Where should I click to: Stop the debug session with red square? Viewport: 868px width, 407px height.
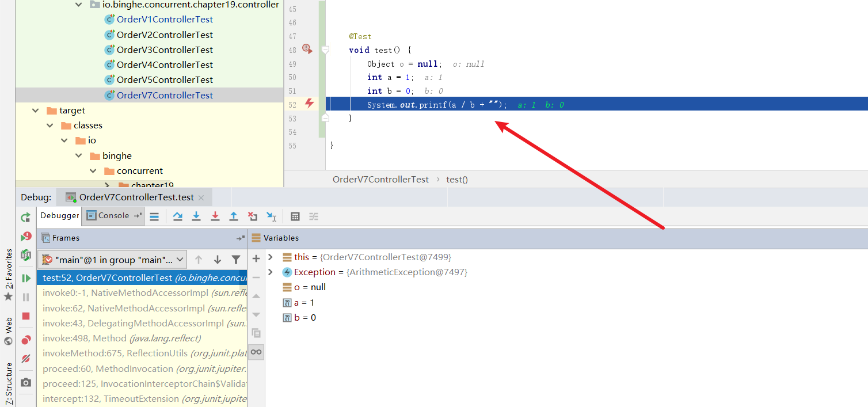26,316
